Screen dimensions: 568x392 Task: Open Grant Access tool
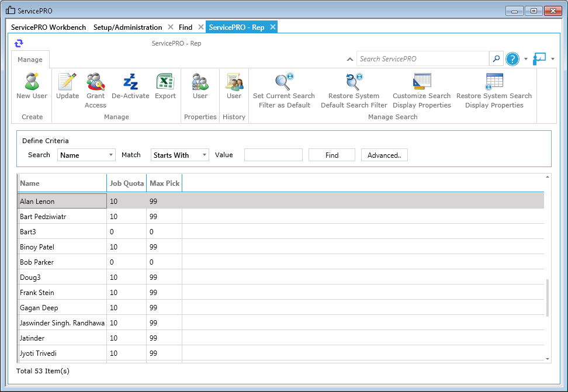95,82
